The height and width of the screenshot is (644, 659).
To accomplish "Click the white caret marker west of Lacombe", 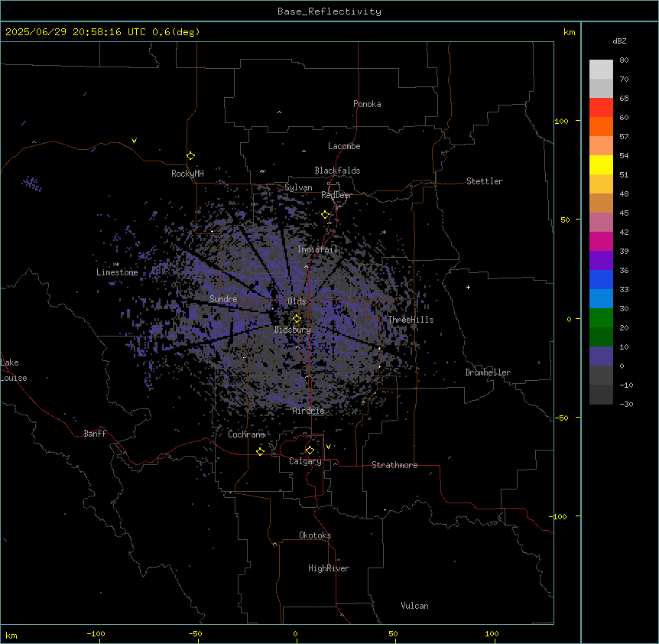I will (304, 151).
